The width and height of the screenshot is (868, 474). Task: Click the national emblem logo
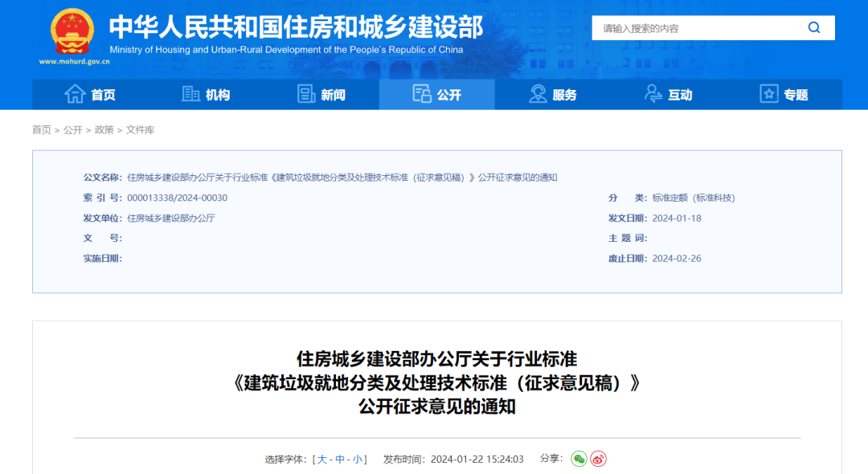point(72,31)
